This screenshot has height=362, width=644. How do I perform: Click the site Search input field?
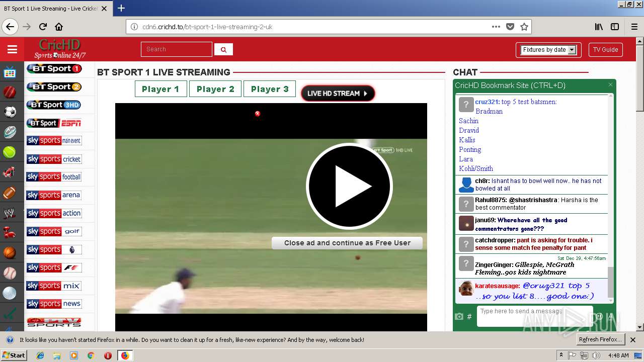[x=177, y=49]
